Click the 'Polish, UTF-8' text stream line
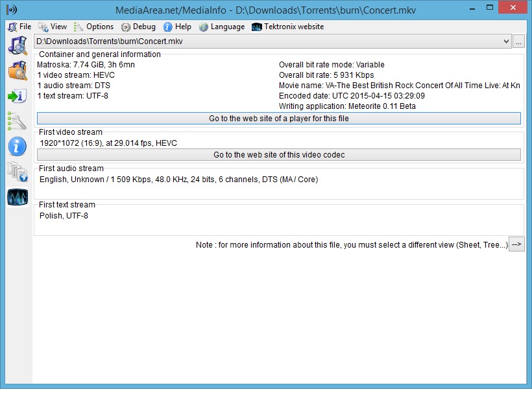 tap(64, 216)
